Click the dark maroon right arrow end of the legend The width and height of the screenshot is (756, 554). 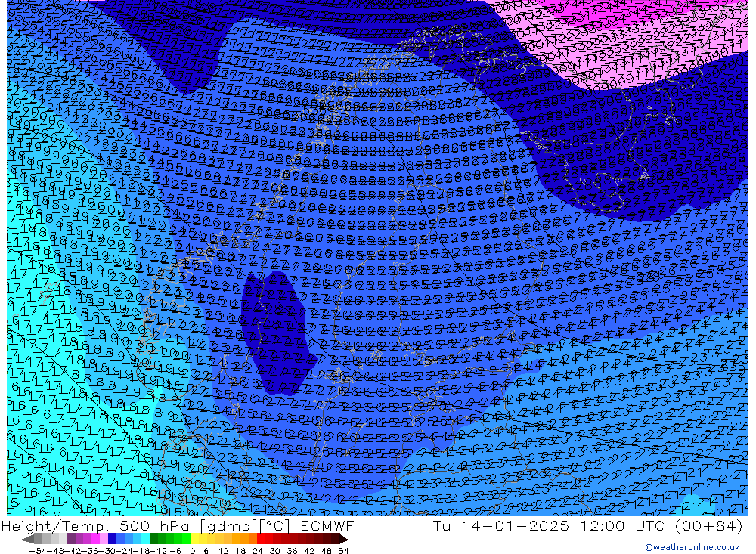[x=344, y=539]
